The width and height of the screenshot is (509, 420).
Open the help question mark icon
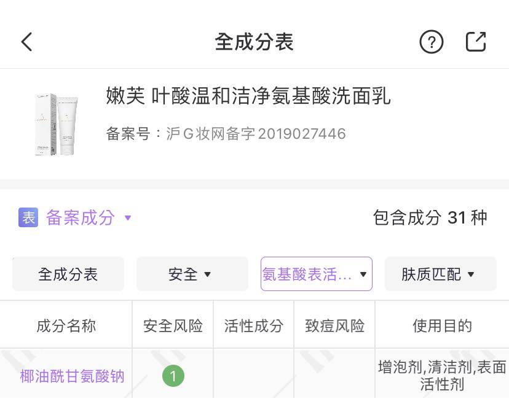pyautogui.click(x=431, y=42)
